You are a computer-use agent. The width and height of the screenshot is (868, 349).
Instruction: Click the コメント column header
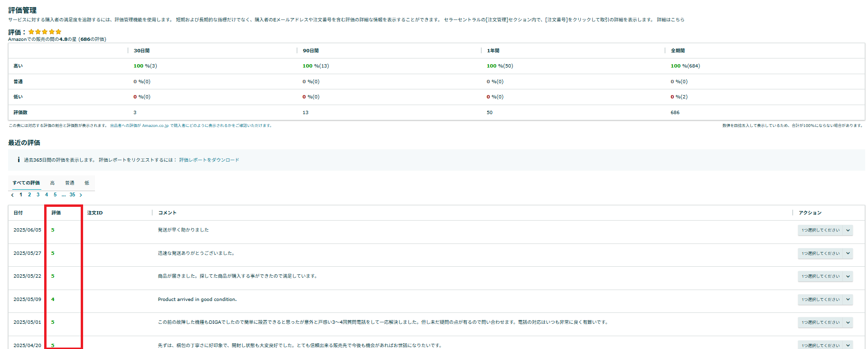[x=167, y=213]
